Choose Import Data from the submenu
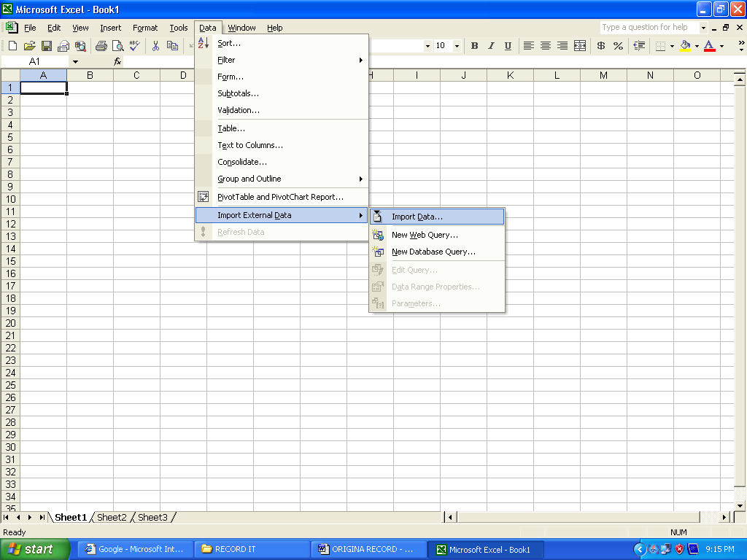 click(x=437, y=217)
